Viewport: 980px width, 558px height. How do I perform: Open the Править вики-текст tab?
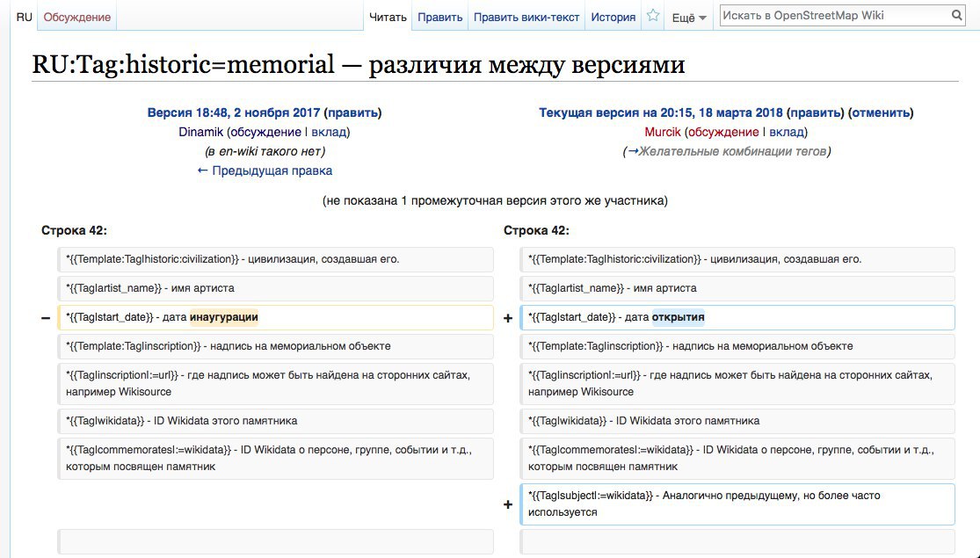526,17
